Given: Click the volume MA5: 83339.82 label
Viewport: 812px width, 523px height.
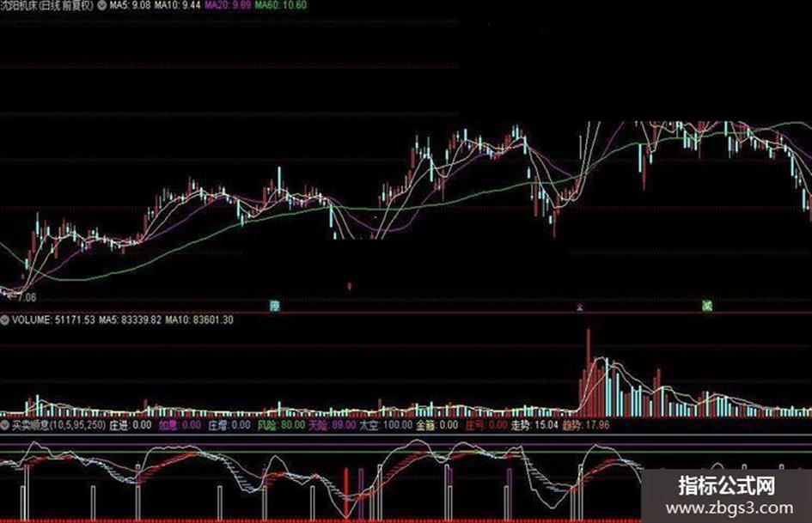Looking at the screenshot, I should pyautogui.click(x=130, y=320).
